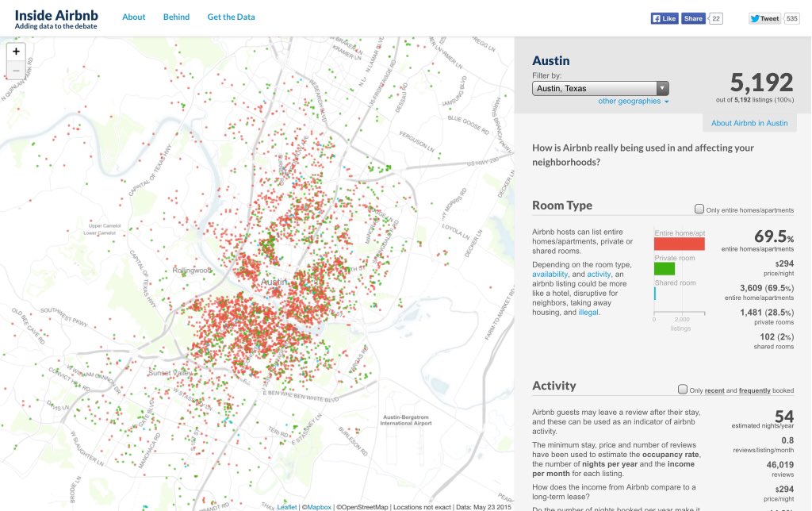Click the Twitter Tweet button
This screenshot has height=511, width=812.
click(764, 19)
